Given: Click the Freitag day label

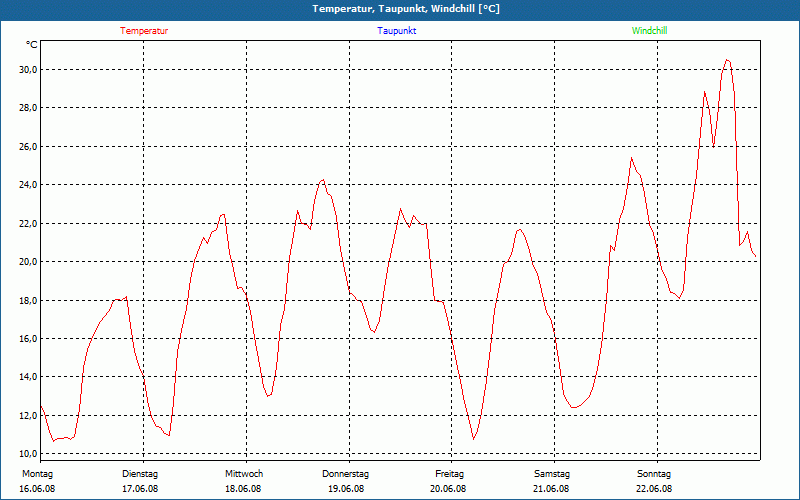Looking at the screenshot, I should point(449,474).
